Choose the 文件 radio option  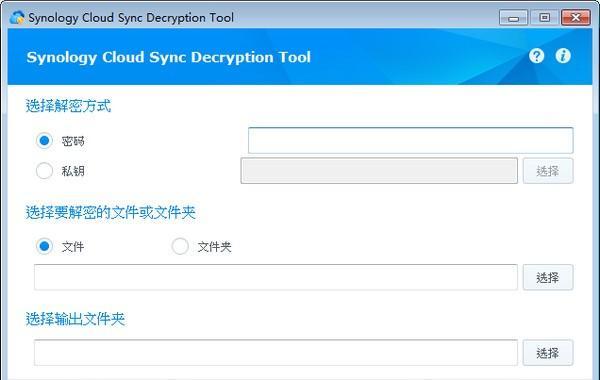44,246
